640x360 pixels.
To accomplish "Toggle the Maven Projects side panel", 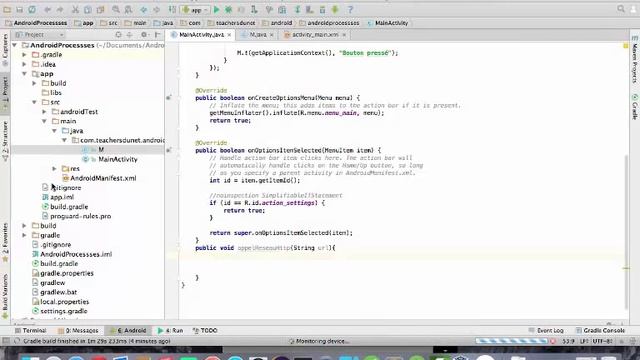I will 635,60.
